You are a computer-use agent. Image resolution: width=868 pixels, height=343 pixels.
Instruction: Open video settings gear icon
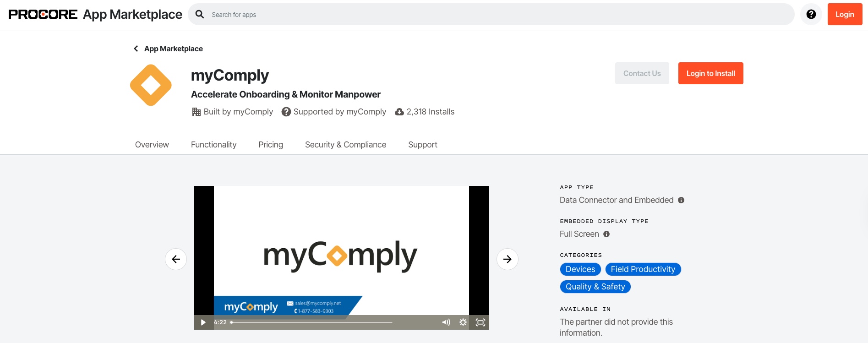click(463, 322)
